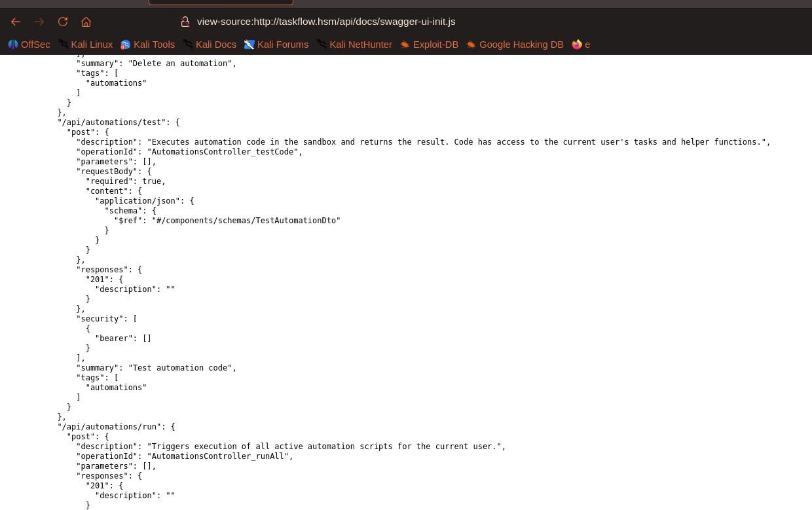The width and height of the screenshot is (812, 510).
Task: Go back to the previous page
Action: click(x=16, y=22)
